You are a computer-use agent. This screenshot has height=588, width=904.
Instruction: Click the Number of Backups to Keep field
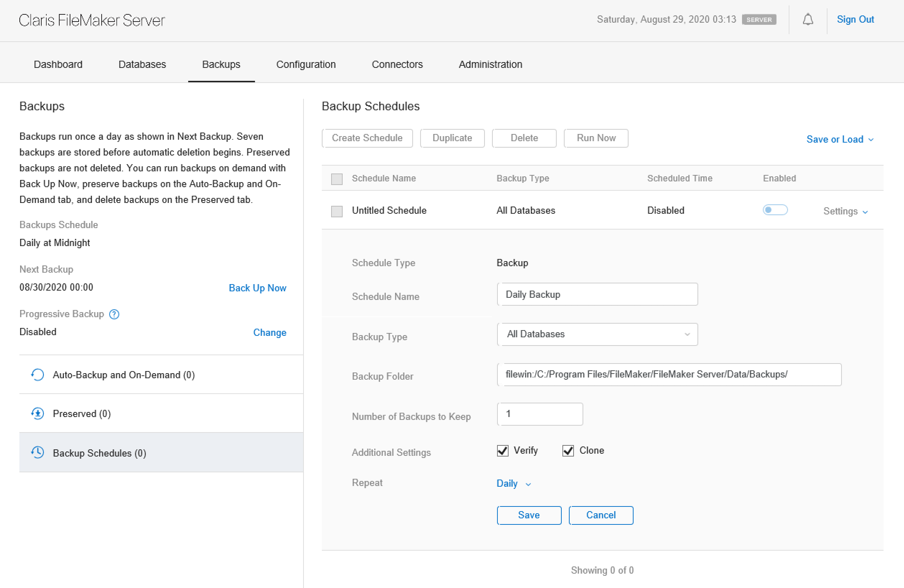tap(540, 414)
